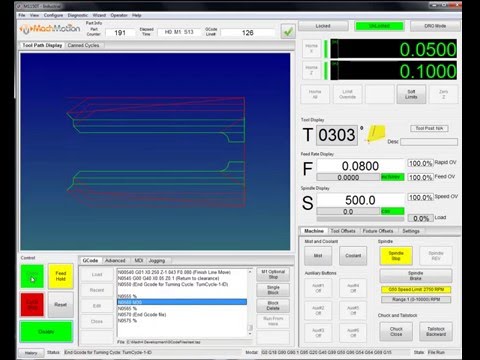The width and height of the screenshot is (480, 360).
Task: Click the green Disable button
Action: [46, 332]
